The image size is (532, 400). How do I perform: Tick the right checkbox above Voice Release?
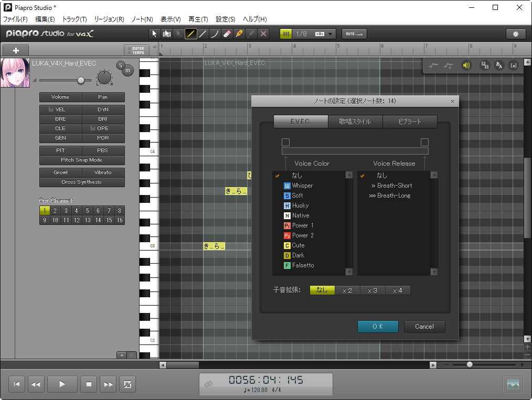(424, 142)
